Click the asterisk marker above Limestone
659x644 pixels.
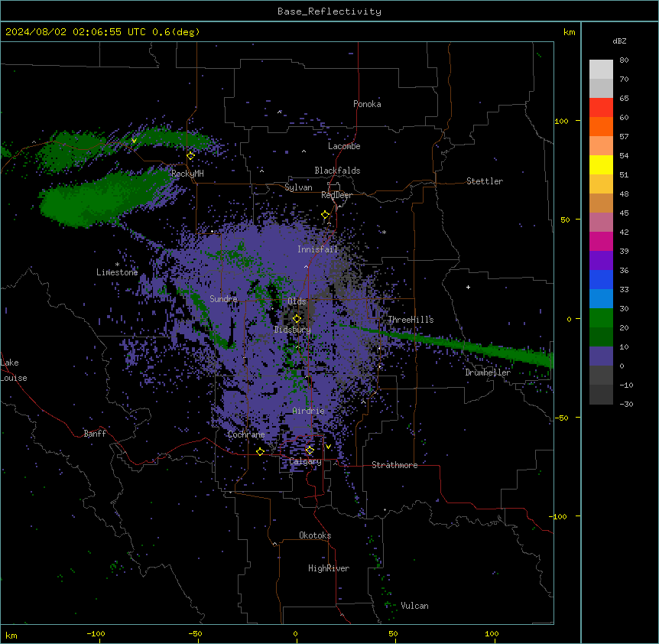(117, 265)
